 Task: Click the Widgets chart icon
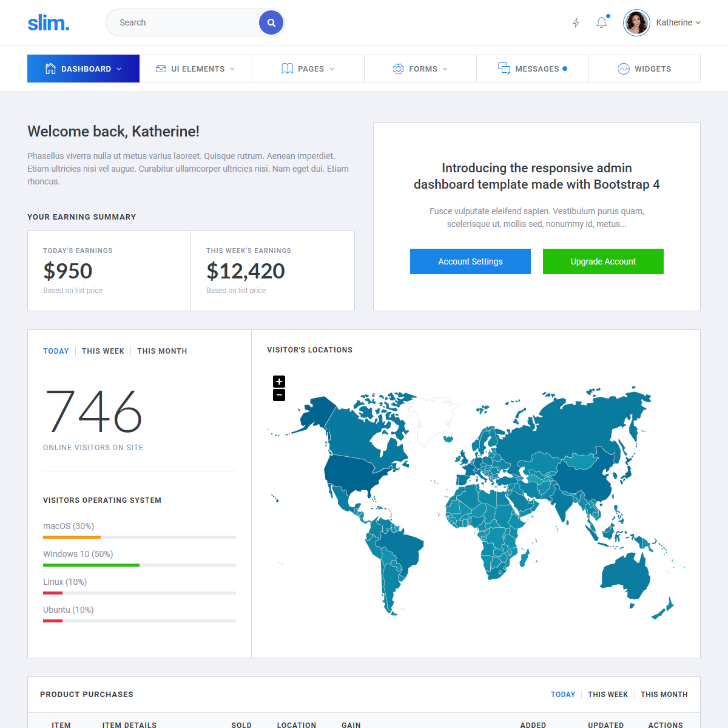624,69
